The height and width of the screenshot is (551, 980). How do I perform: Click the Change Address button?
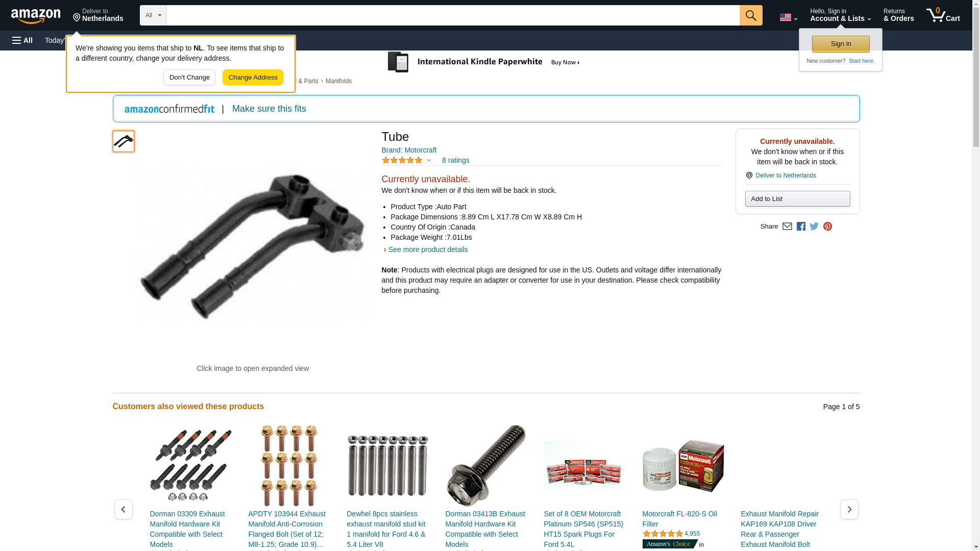pyautogui.click(x=253, y=78)
